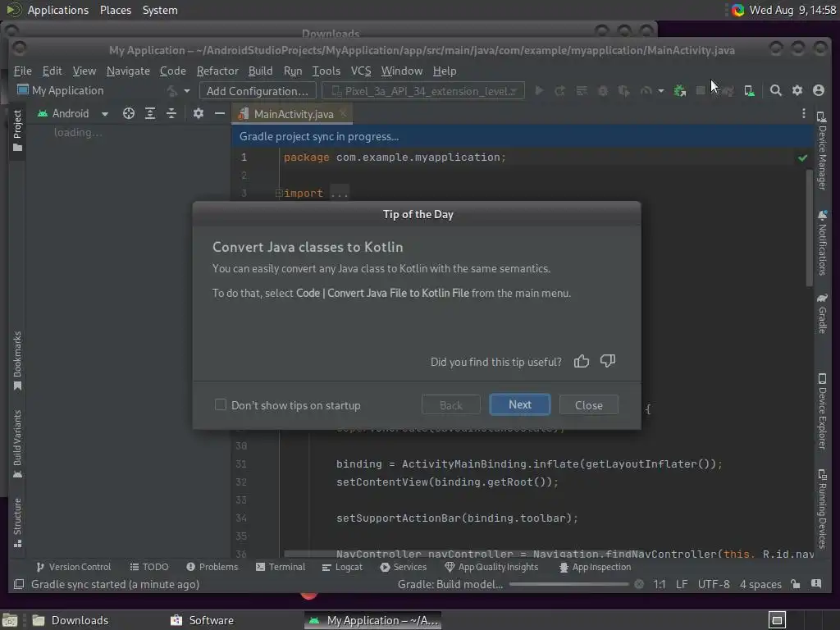Image resolution: width=840 pixels, height=630 pixels.
Task: Open the File menu
Action: pos(22,71)
